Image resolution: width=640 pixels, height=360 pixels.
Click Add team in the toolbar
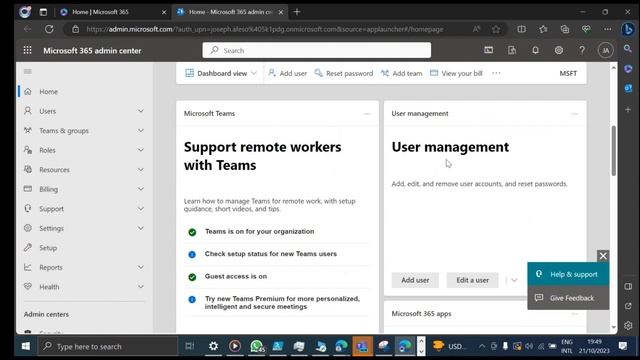[x=402, y=73]
